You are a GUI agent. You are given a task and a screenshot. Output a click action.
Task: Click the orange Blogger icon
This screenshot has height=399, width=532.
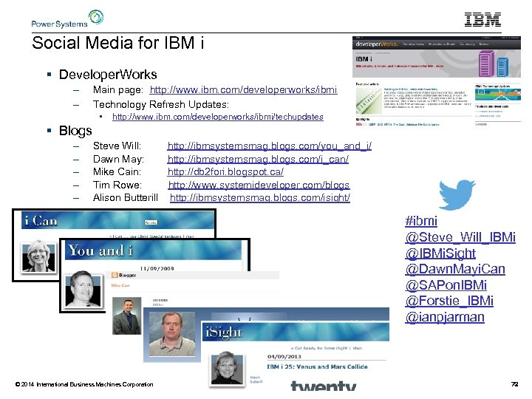115,275
